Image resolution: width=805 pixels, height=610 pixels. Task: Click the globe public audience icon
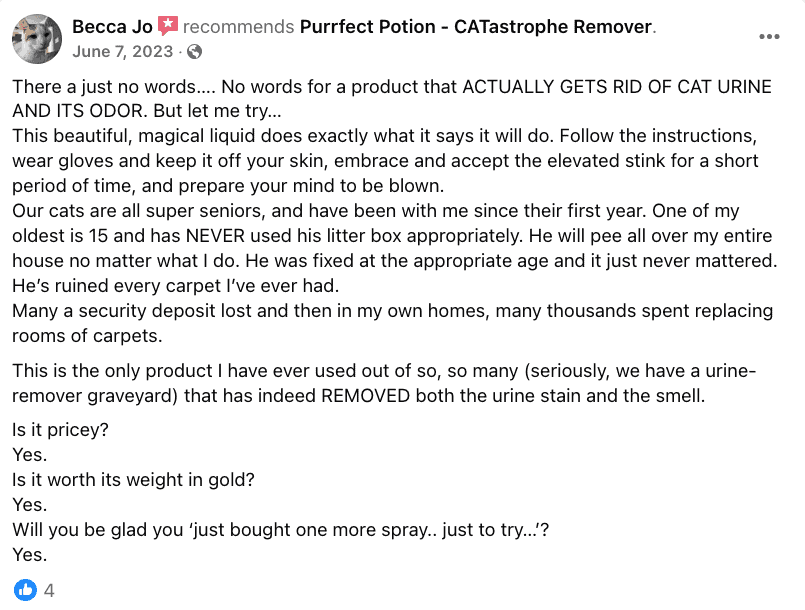pos(194,51)
